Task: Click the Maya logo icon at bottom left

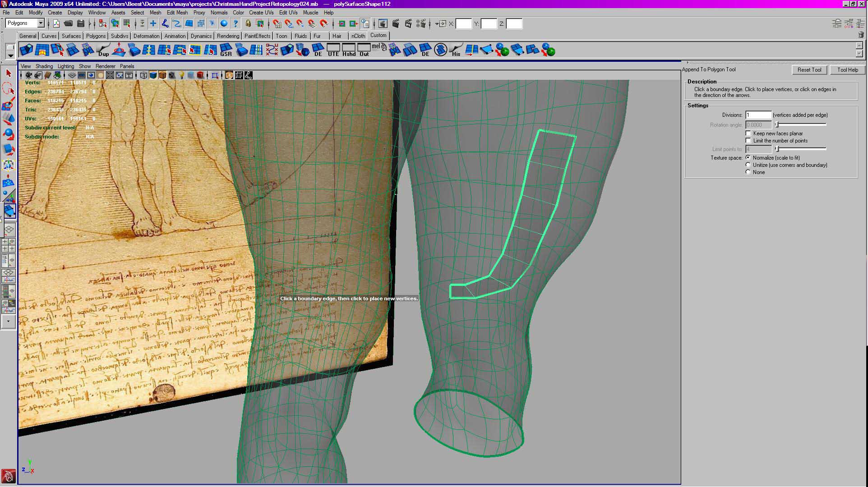Action: tap(8, 476)
